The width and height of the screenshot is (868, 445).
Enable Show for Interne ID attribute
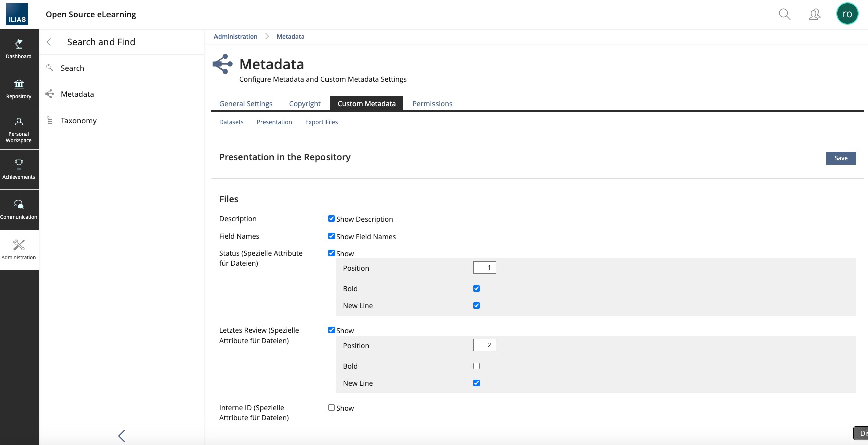tap(331, 408)
